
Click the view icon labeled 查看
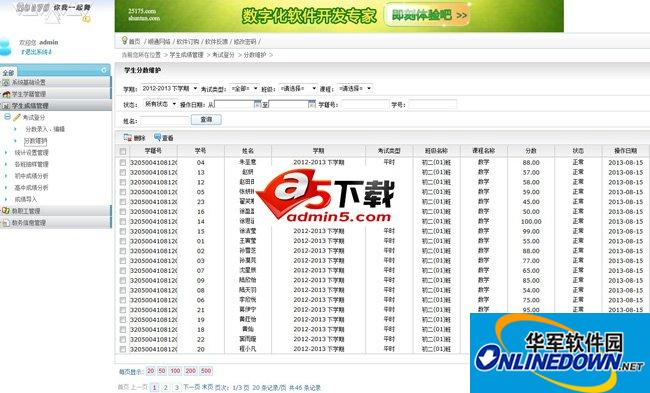coord(157,137)
